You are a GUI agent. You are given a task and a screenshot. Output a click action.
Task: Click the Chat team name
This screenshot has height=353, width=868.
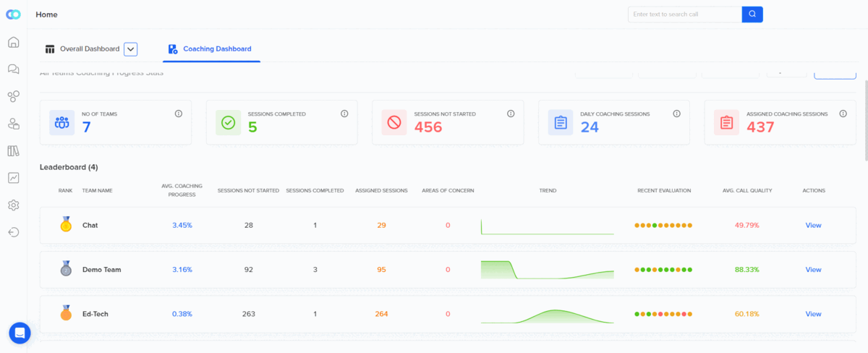click(90, 226)
